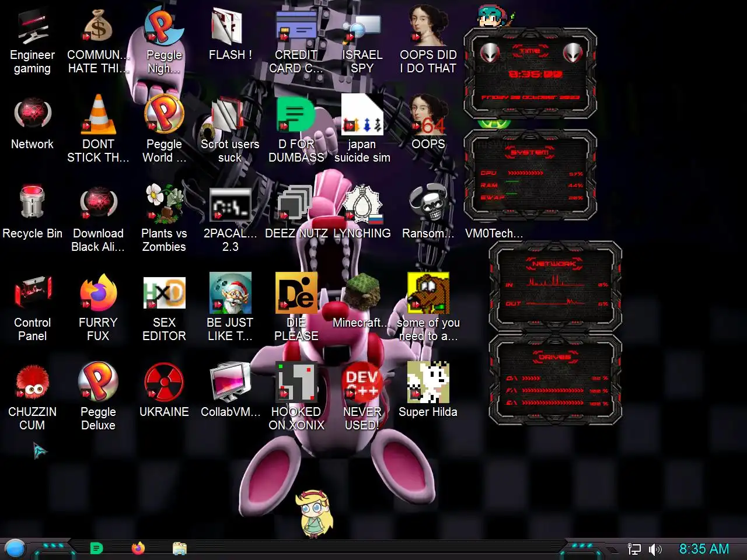
Task: Click the Time gadget clock display
Action: (535, 74)
